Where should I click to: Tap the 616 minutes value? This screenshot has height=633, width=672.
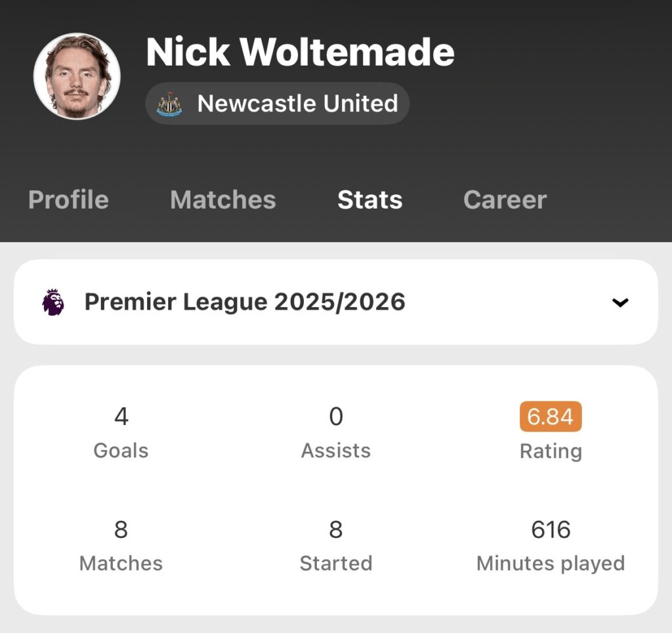click(551, 529)
